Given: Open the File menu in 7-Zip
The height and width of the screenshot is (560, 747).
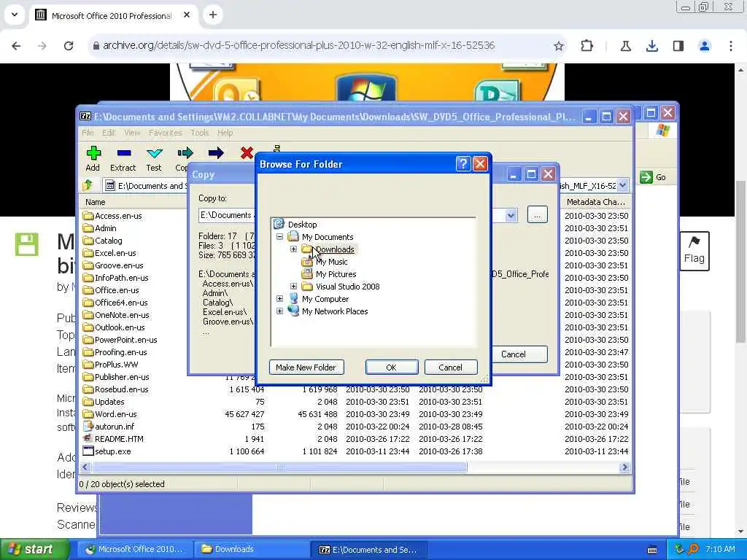Looking at the screenshot, I should (88, 133).
